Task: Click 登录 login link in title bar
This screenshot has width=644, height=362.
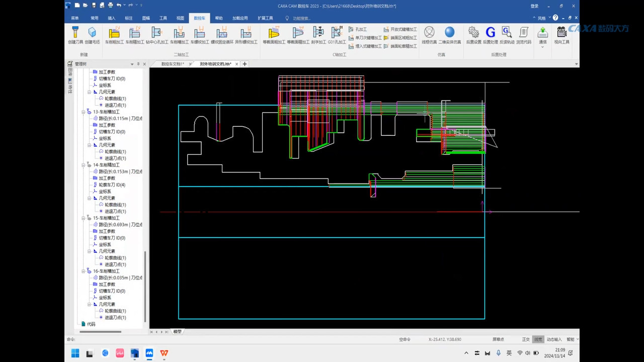Action: click(x=534, y=6)
